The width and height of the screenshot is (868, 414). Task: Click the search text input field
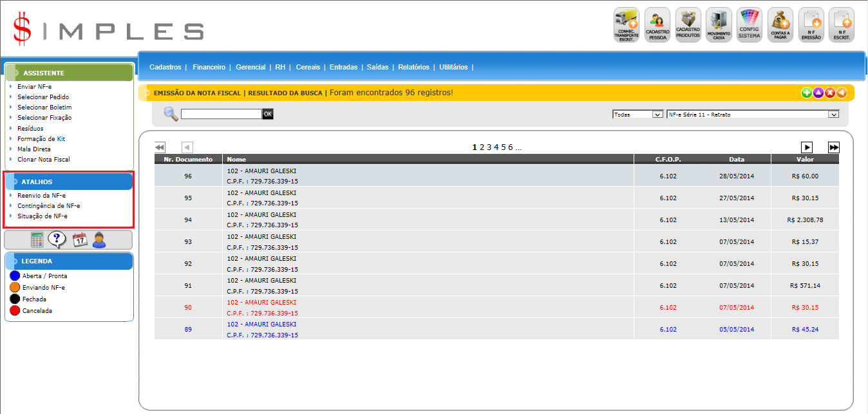(221, 114)
